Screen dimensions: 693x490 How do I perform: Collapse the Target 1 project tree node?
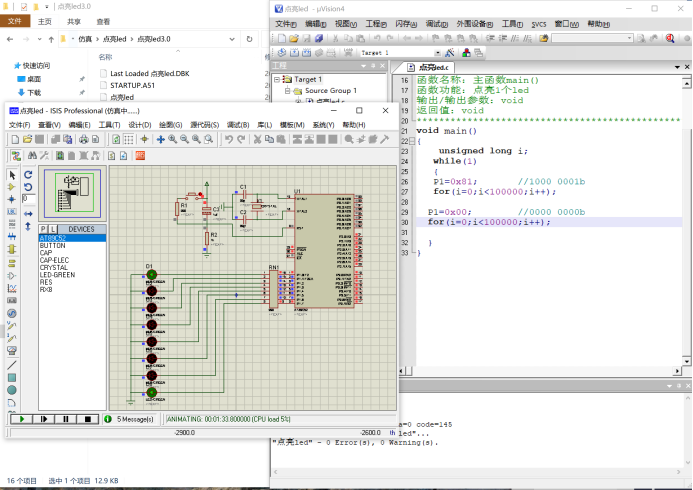(x=277, y=79)
